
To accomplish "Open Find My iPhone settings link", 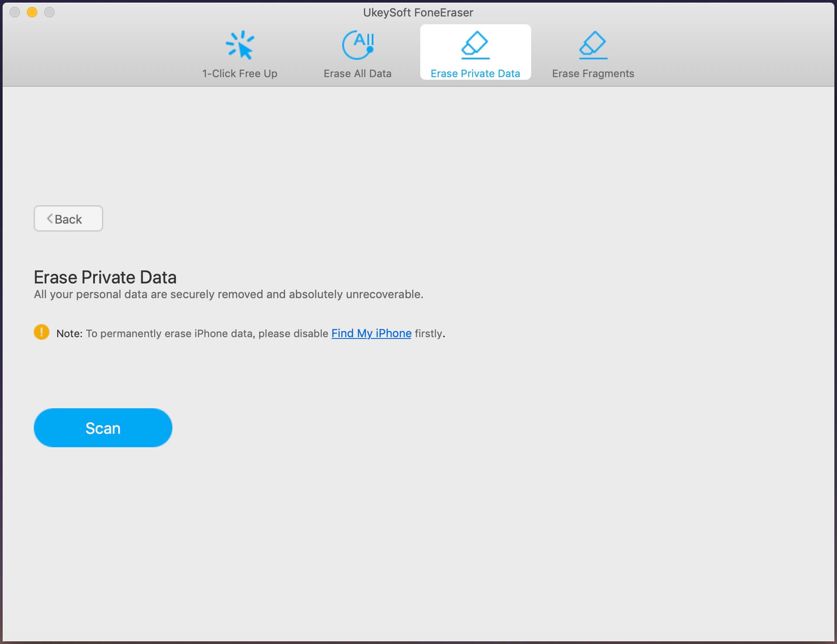I will (371, 333).
